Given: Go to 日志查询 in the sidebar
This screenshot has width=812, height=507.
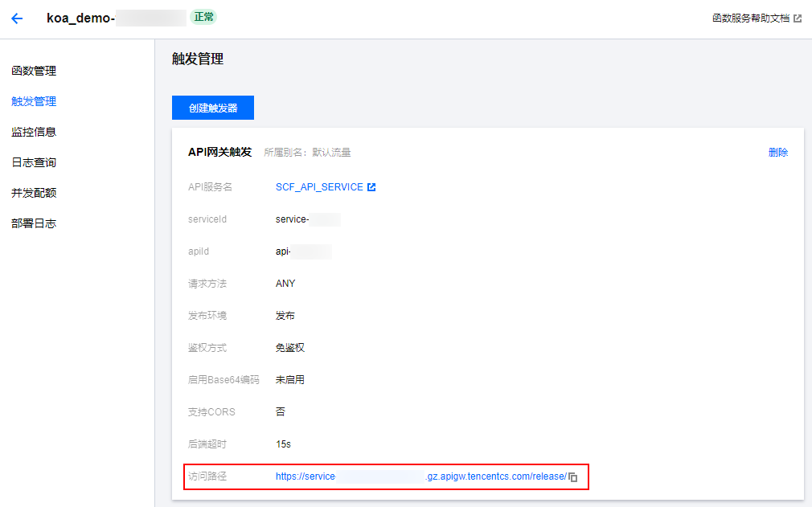Looking at the screenshot, I should [x=34, y=162].
